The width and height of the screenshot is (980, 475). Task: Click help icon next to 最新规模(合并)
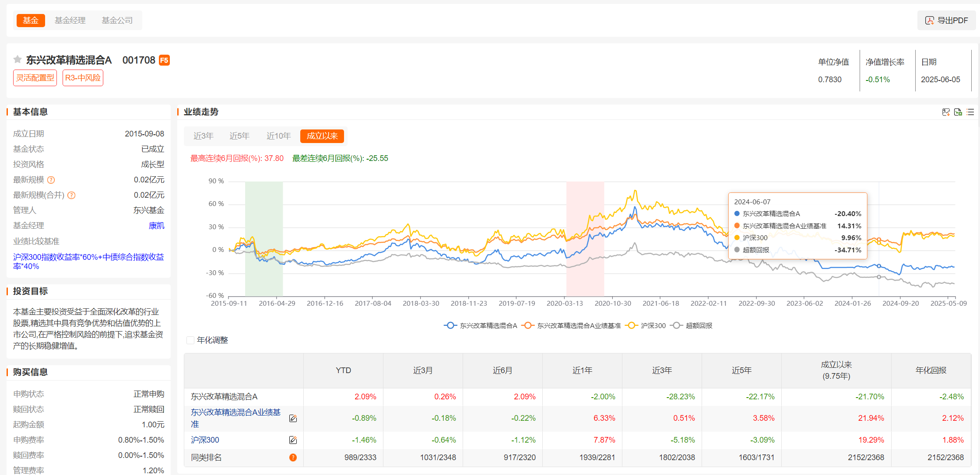71,195
